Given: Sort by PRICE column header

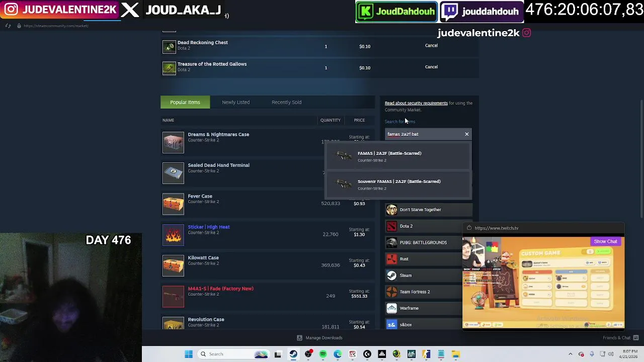Looking at the screenshot, I should (359, 120).
